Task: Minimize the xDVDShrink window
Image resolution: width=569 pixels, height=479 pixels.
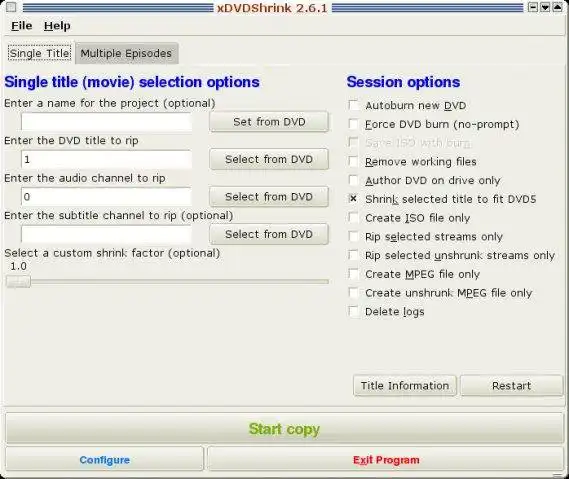Action: click(x=533, y=7)
